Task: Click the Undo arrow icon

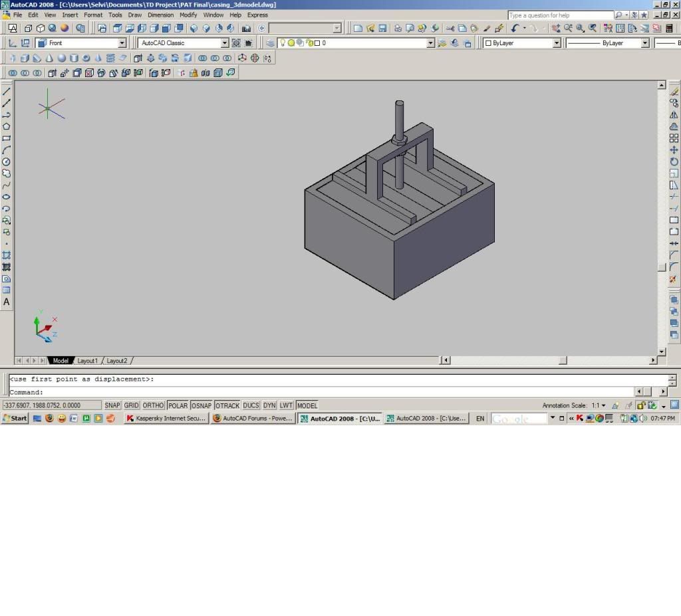Action: [x=515, y=29]
